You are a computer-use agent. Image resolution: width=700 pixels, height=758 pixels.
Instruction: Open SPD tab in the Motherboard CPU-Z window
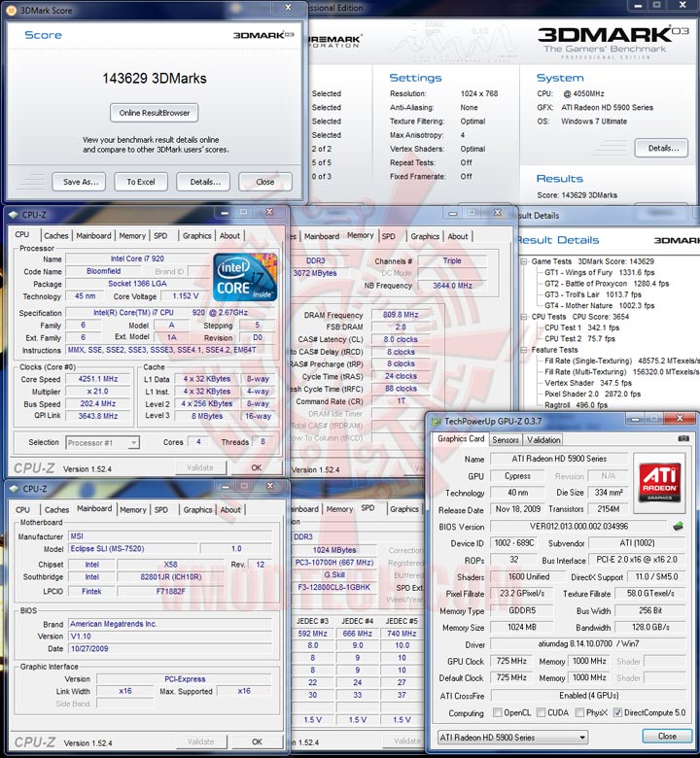coord(161,510)
